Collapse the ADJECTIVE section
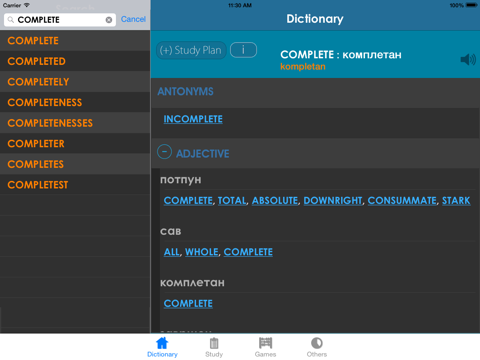480x360 pixels. coord(164,152)
